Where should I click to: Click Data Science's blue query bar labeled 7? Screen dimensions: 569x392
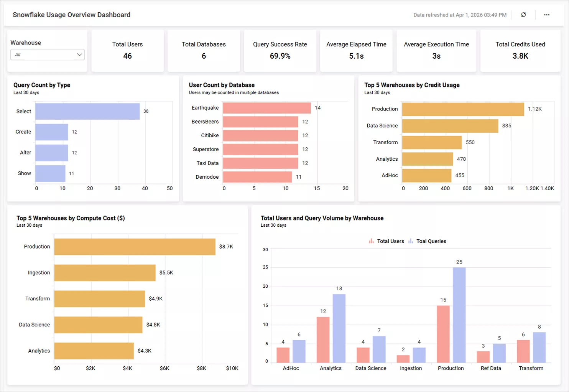point(379,349)
